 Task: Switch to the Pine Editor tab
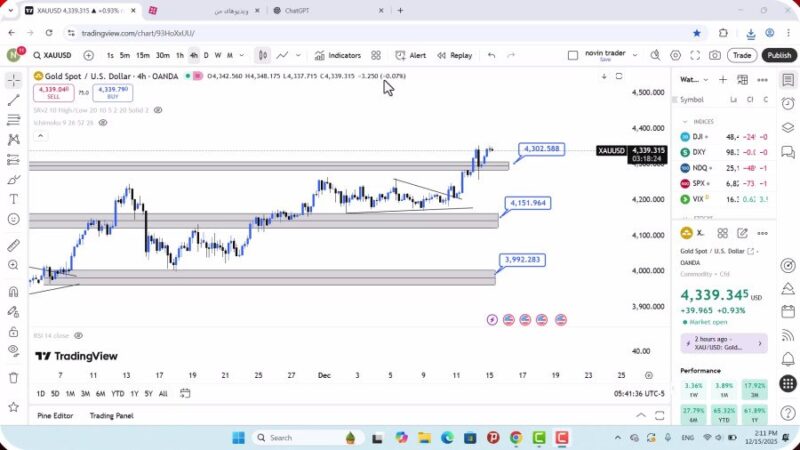[55, 415]
